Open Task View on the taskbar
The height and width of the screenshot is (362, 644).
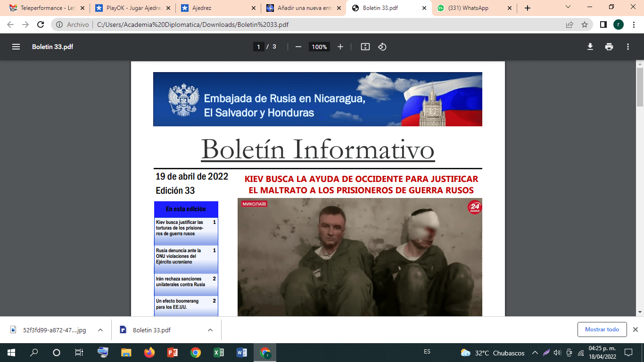79,353
